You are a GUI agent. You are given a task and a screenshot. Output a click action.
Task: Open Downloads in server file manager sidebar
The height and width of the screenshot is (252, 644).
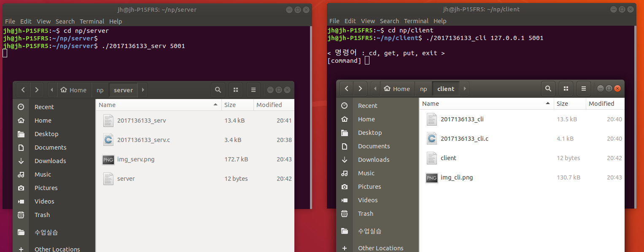click(54, 161)
